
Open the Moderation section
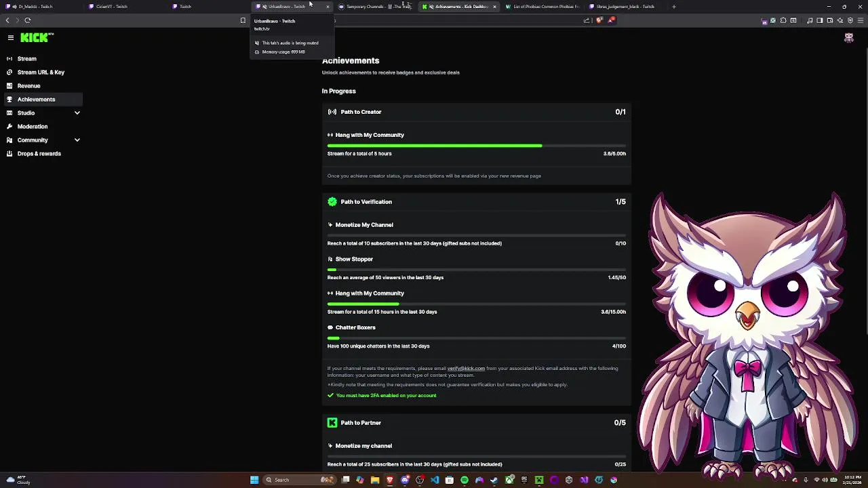(33, 127)
